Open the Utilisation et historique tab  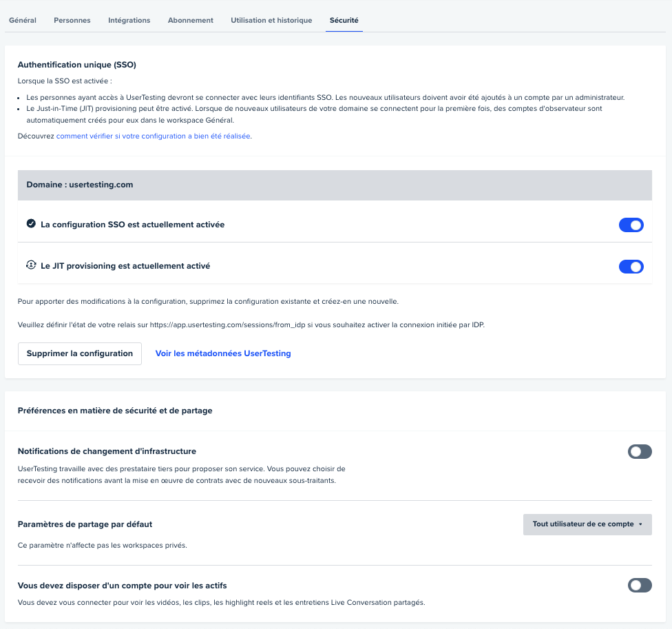tap(271, 21)
